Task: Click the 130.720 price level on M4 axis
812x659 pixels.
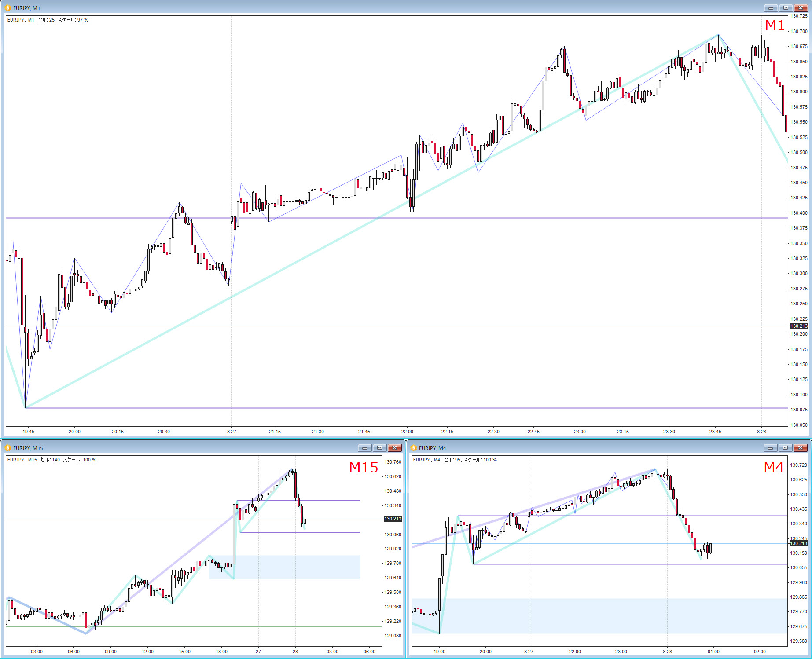Action: [799, 465]
